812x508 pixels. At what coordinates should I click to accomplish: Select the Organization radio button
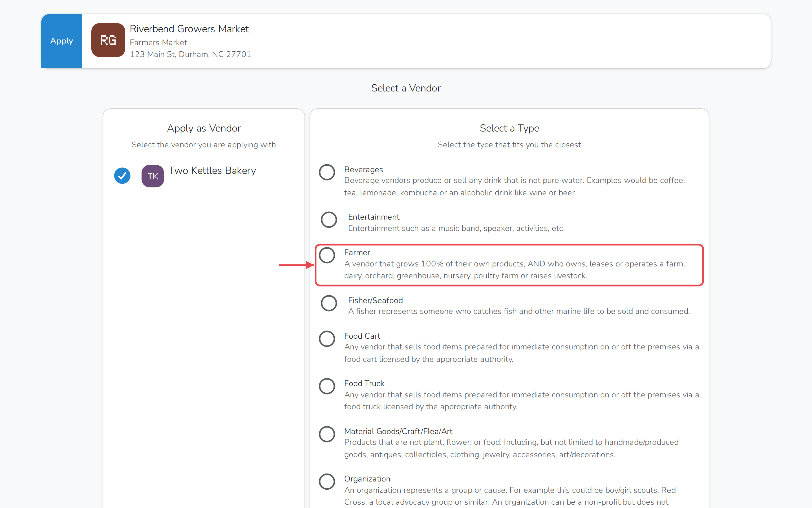(327, 482)
